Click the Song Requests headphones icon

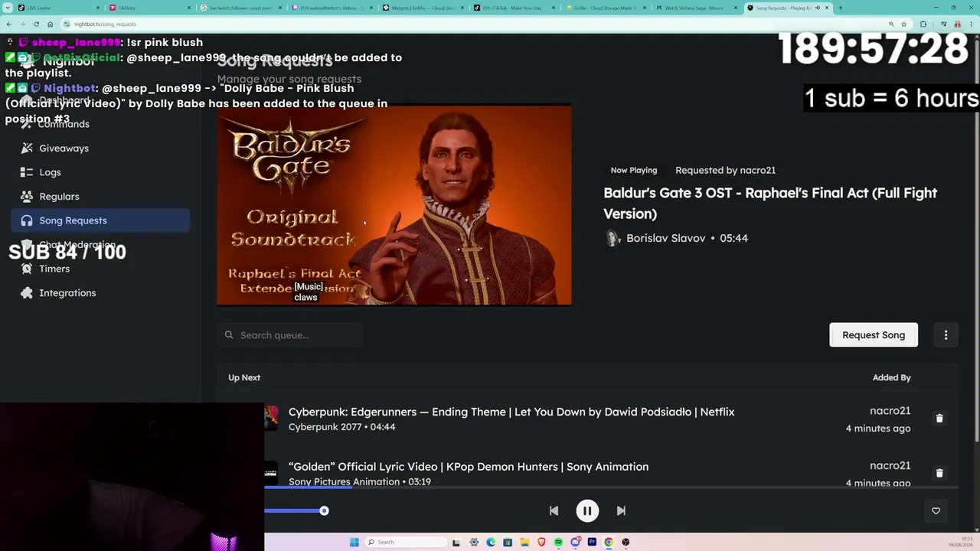click(27, 220)
